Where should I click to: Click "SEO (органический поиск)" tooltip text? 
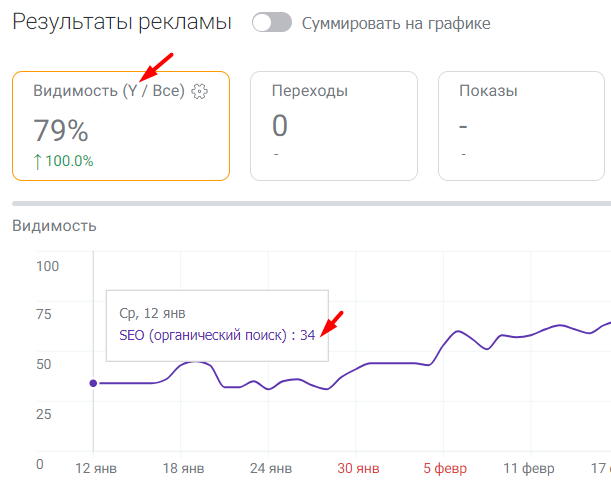(x=202, y=335)
